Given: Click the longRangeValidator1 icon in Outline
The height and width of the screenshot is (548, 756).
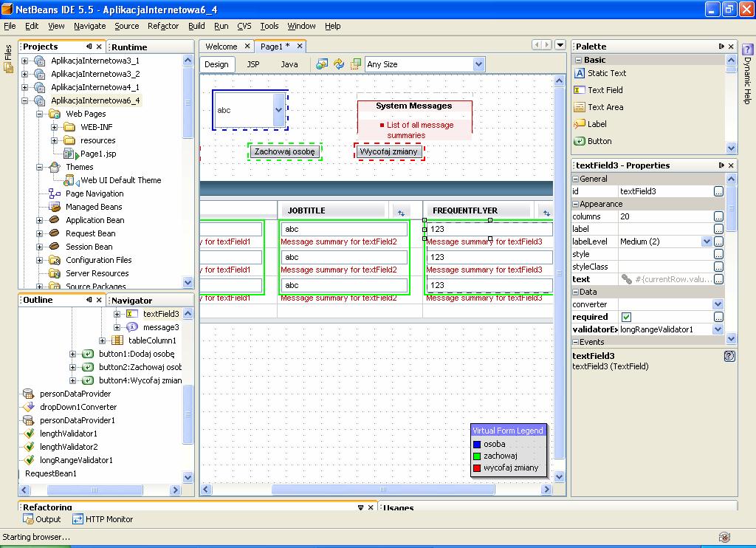Looking at the screenshot, I should pyautogui.click(x=29, y=460).
